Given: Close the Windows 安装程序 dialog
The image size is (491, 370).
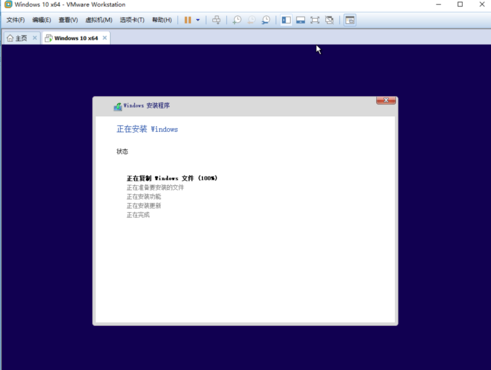Looking at the screenshot, I should pyautogui.click(x=386, y=100).
